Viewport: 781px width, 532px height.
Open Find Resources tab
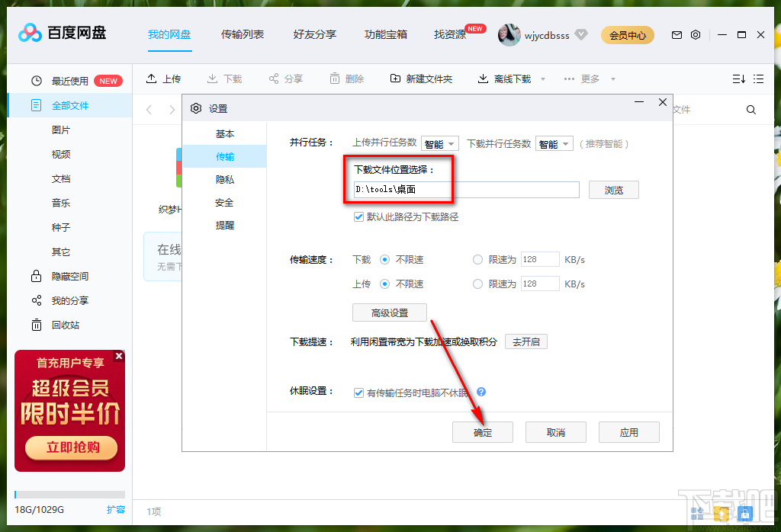(x=450, y=34)
